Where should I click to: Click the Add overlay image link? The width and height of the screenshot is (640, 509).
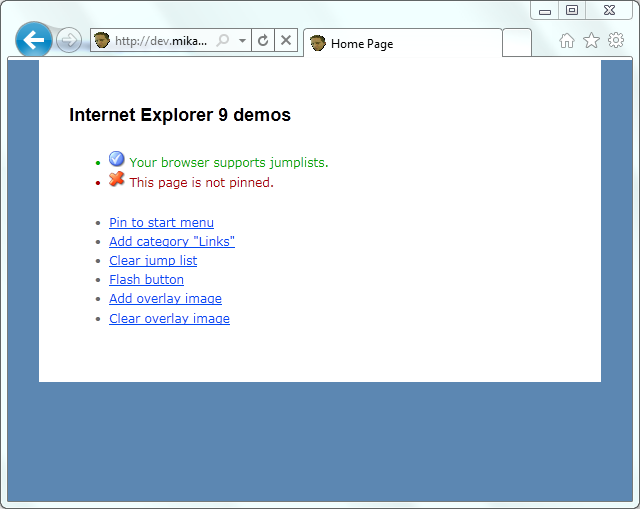coord(165,299)
